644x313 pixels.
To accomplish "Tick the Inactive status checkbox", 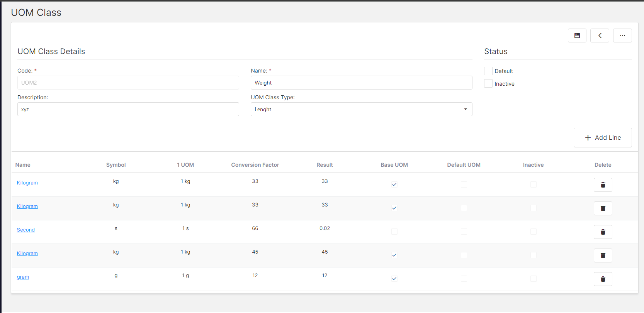I will [488, 84].
